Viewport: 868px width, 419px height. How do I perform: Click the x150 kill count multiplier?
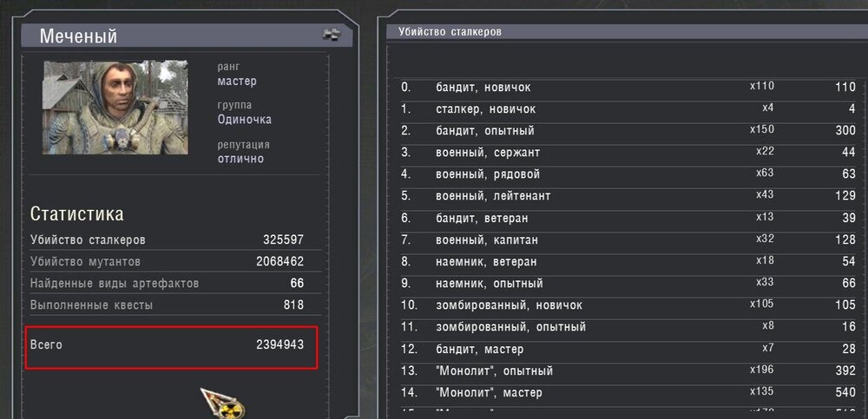[x=762, y=129]
